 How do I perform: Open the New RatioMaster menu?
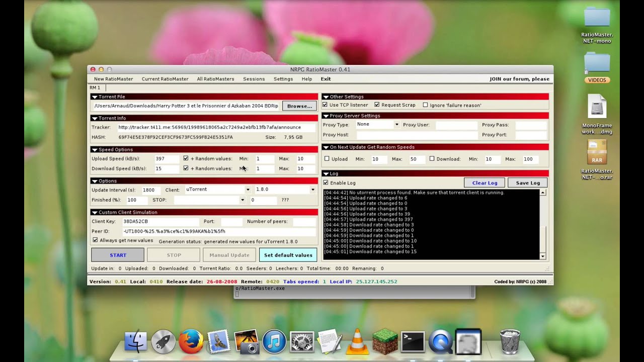pos(113,79)
